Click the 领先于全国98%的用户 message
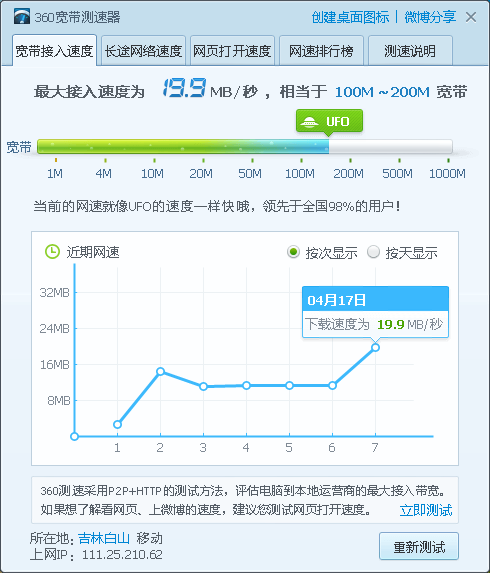The height and width of the screenshot is (573, 490). 331,206
